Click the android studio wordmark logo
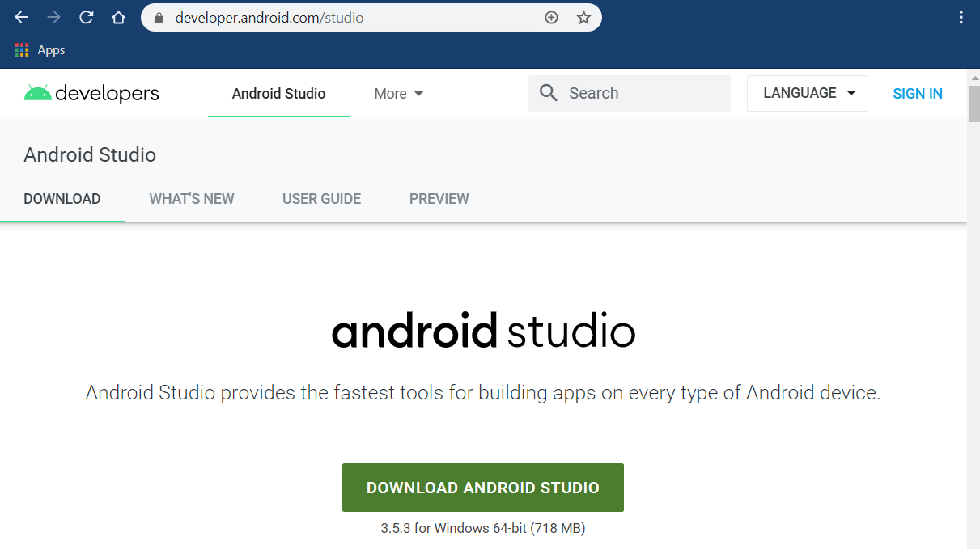This screenshot has height=549, width=980. 483,332
